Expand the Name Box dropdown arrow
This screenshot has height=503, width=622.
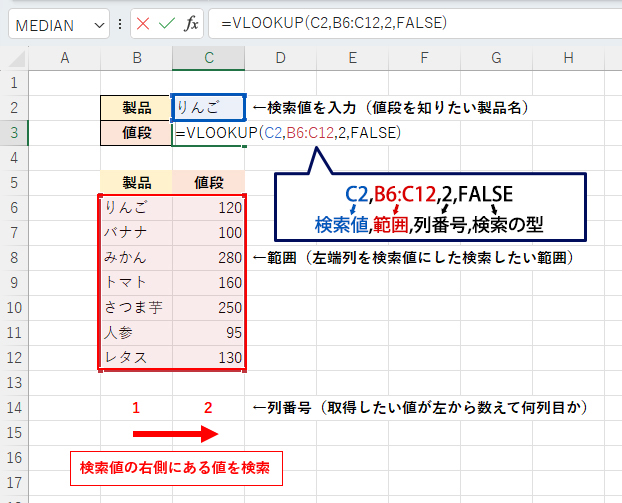(98, 23)
